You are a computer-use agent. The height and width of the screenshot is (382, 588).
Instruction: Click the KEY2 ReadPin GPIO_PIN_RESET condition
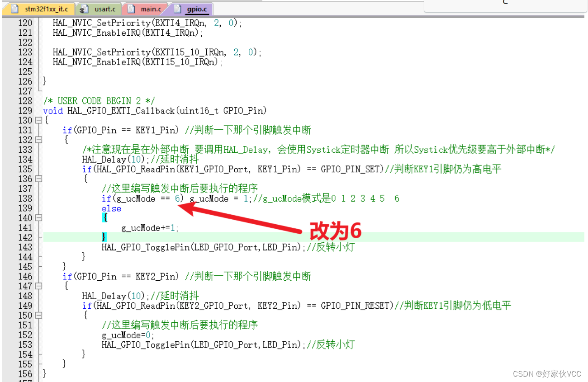coord(237,306)
